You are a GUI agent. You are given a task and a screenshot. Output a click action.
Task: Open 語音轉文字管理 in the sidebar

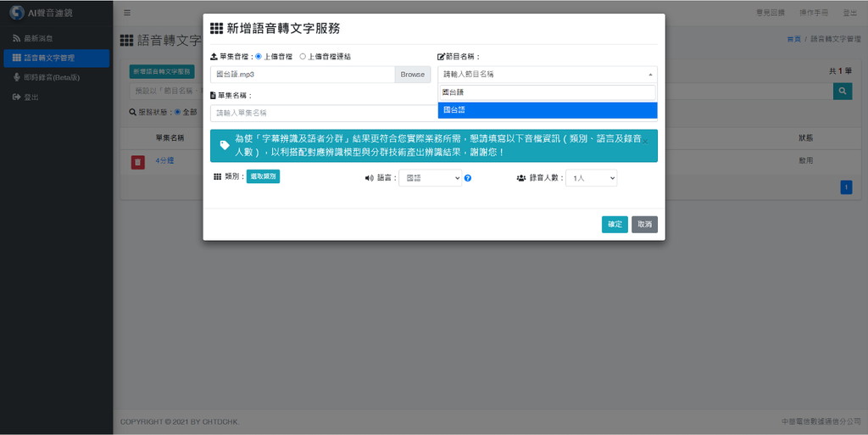pos(57,59)
